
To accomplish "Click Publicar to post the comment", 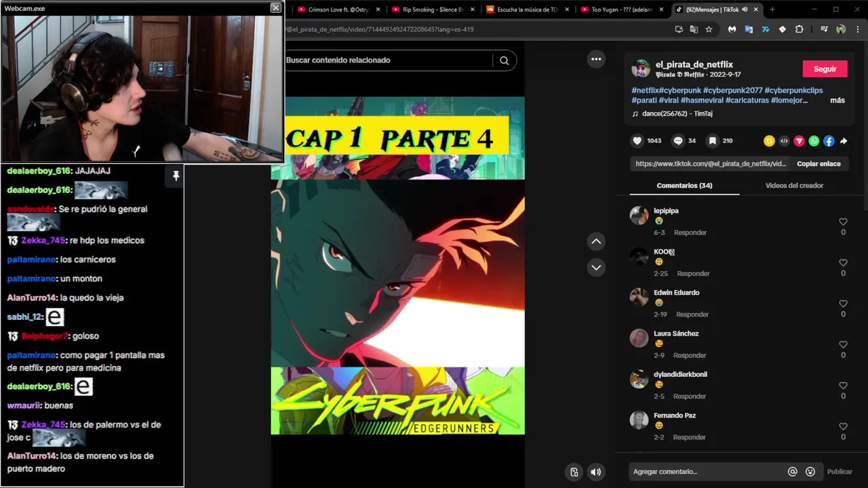I will pos(840,472).
